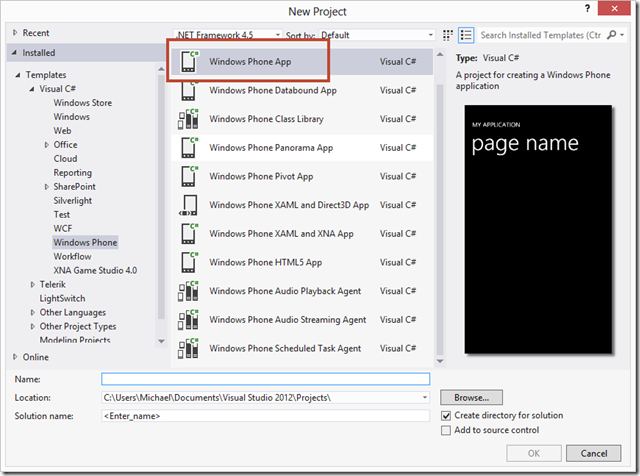Screen dimensions: 640x476
Task: Click the Windows Phone Class Library icon
Action: [x=189, y=119]
